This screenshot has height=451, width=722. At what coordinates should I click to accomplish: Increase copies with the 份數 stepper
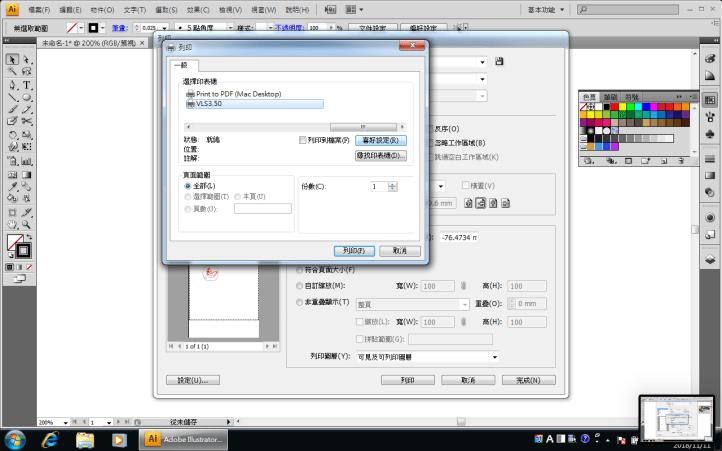[393, 183]
